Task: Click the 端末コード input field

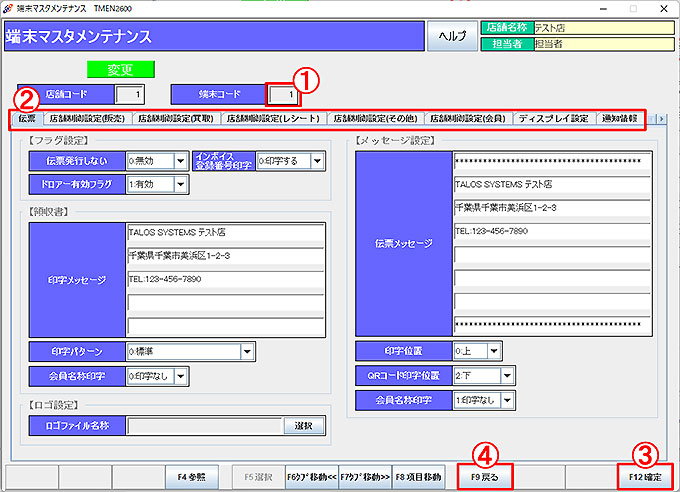Action: point(283,94)
